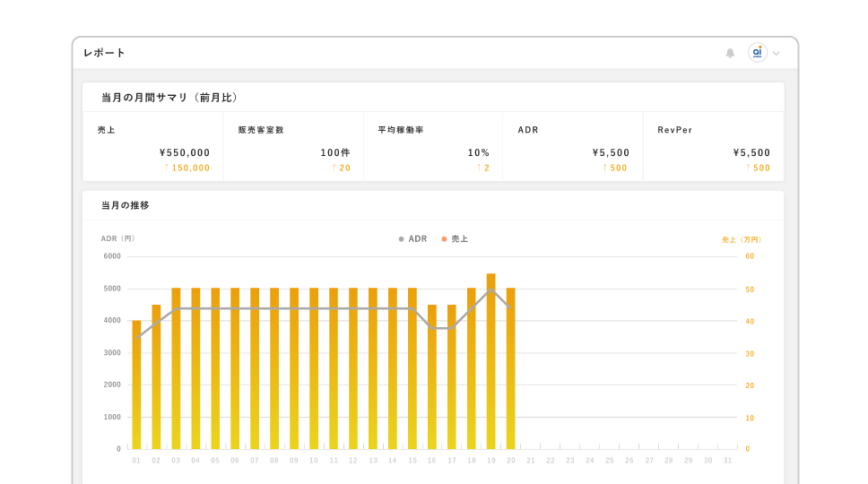Click the 平均稼働率 card label

click(401, 130)
